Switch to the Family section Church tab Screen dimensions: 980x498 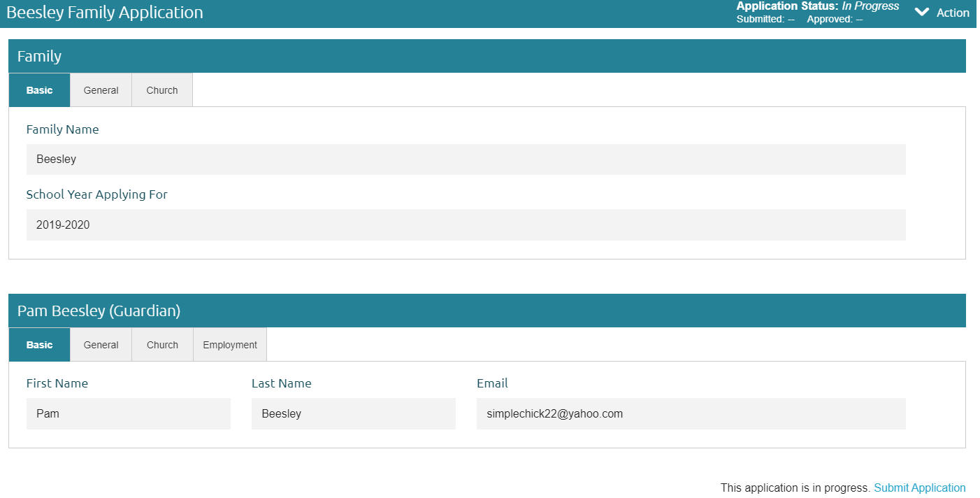coord(162,90)
